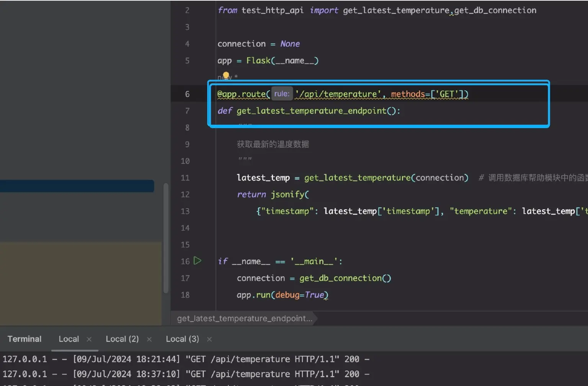Close the Local terminal session
The width and height of the screenshot is (588, 386).
click(x=88, y=339)
